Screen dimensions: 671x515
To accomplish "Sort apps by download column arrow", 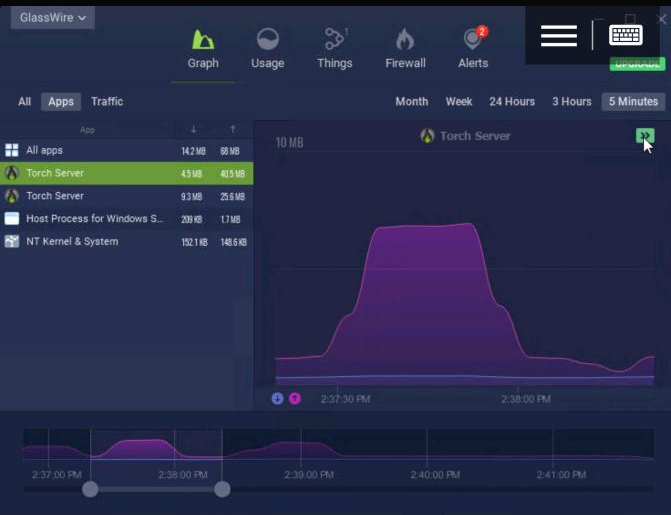I will pos(193,130).
